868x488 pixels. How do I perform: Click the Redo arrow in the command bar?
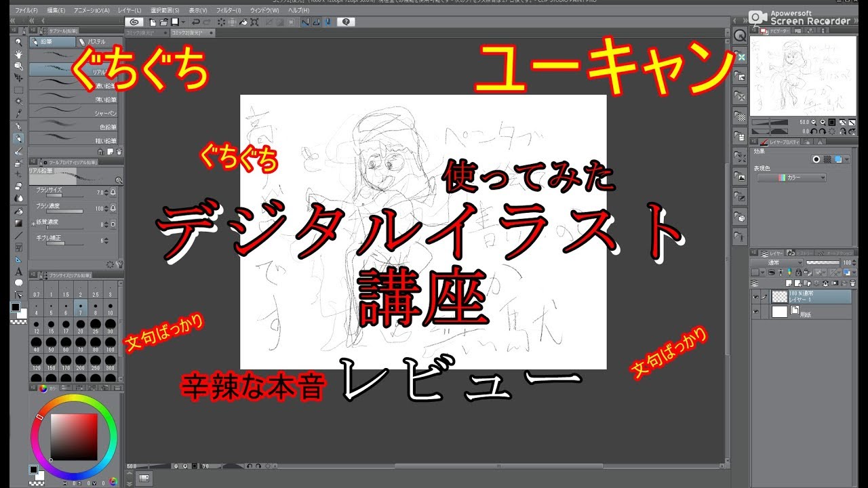point(207,22)
